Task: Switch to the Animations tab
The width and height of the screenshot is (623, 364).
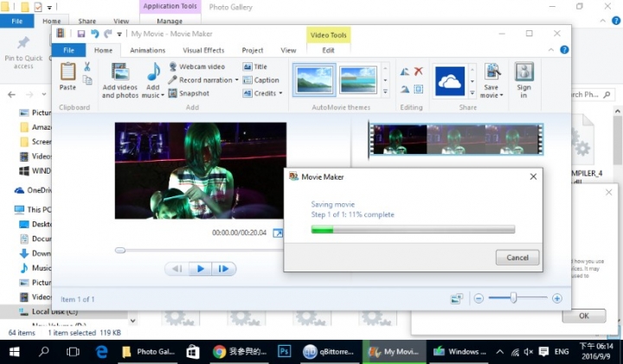Action: (x=147, y=50)
